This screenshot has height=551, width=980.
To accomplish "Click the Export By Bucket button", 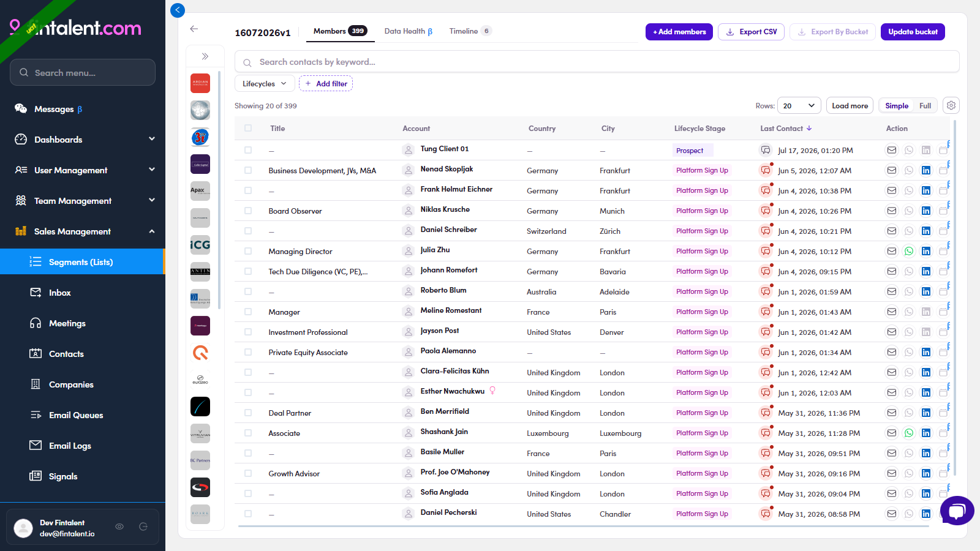I will point(832,32).
